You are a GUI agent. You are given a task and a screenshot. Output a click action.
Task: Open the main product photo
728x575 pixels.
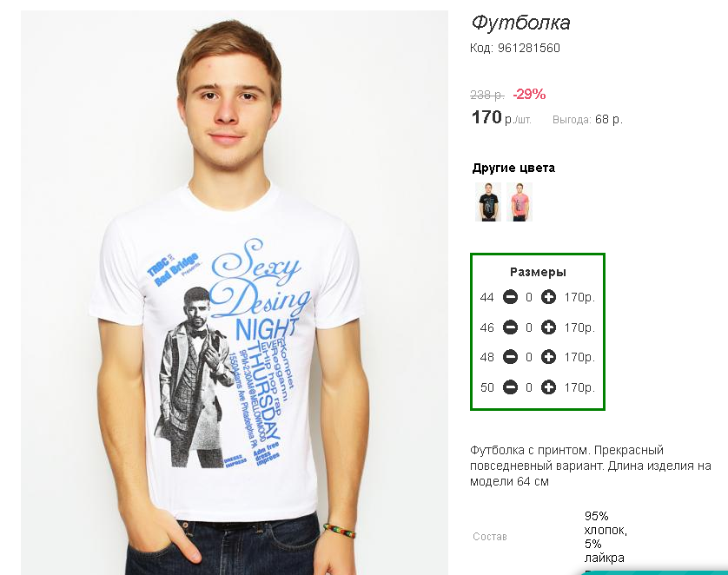click(235, 293)
